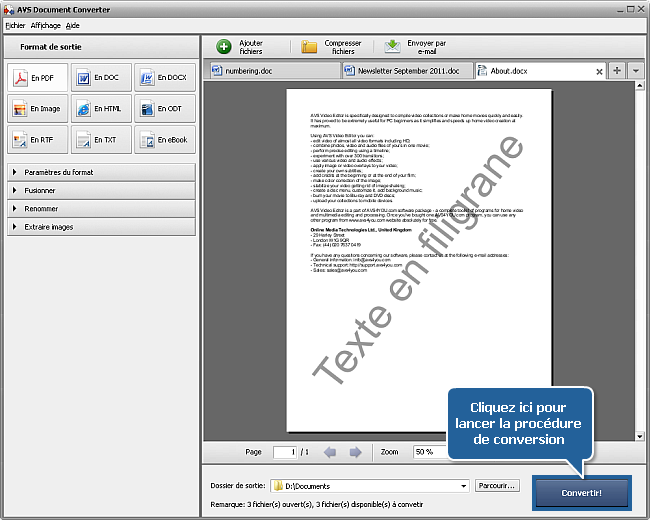The height and width of the screenshot is (520, 650).
Task: Select En Image output format
Action: pyautogui.click(x=37, y=109)
